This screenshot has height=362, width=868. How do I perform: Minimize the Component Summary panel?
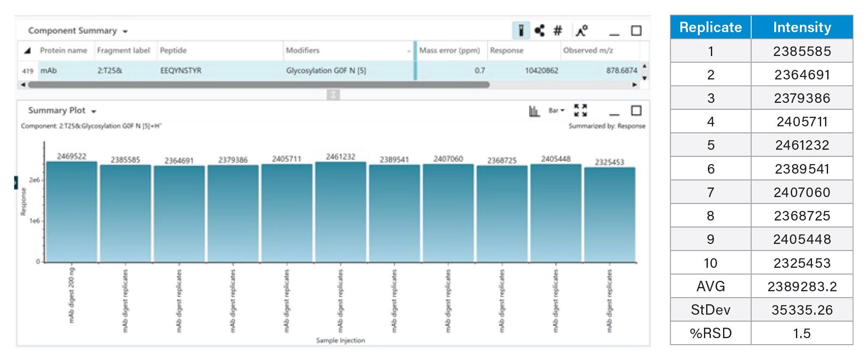pyautogui.click(x=614, y=34)
